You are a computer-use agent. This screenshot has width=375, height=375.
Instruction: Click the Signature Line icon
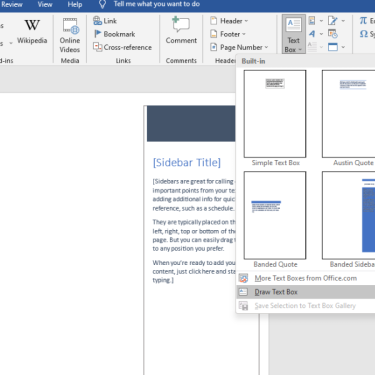point(333,21)
